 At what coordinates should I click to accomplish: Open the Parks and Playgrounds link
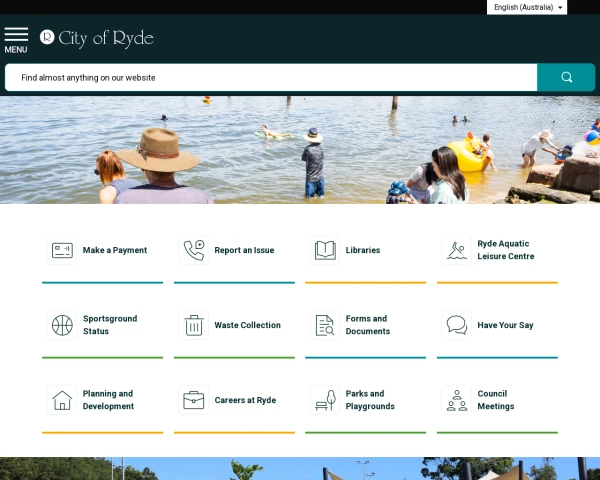point(370,400)
